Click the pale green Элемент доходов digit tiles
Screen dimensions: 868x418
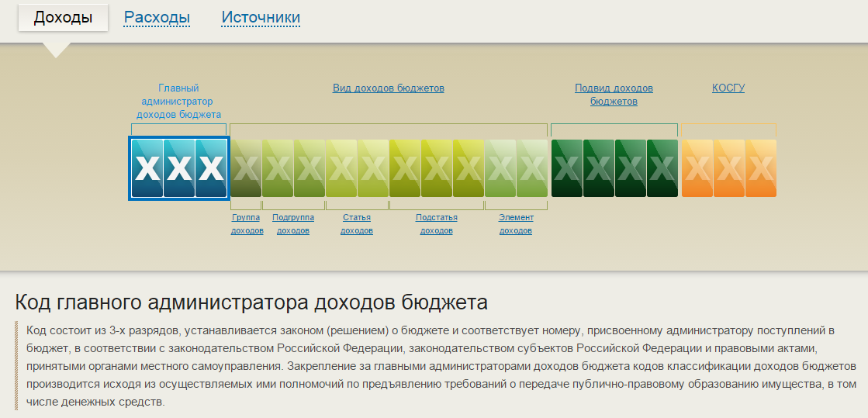[x=516, y=168]
